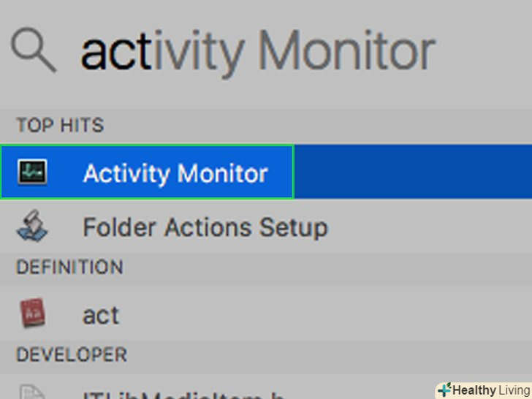Open the Activity Monitor top hit

pyautogui.click(x=175, y=173)
